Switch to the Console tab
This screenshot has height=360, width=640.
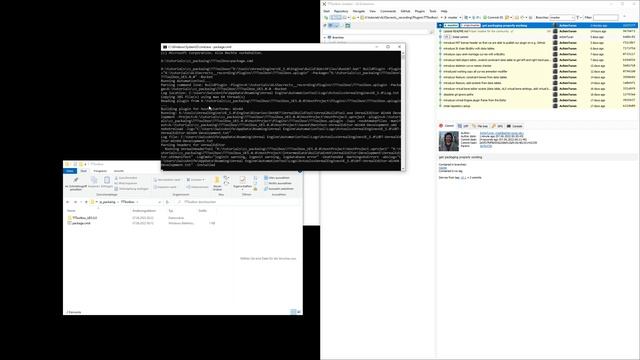[515, 126]
